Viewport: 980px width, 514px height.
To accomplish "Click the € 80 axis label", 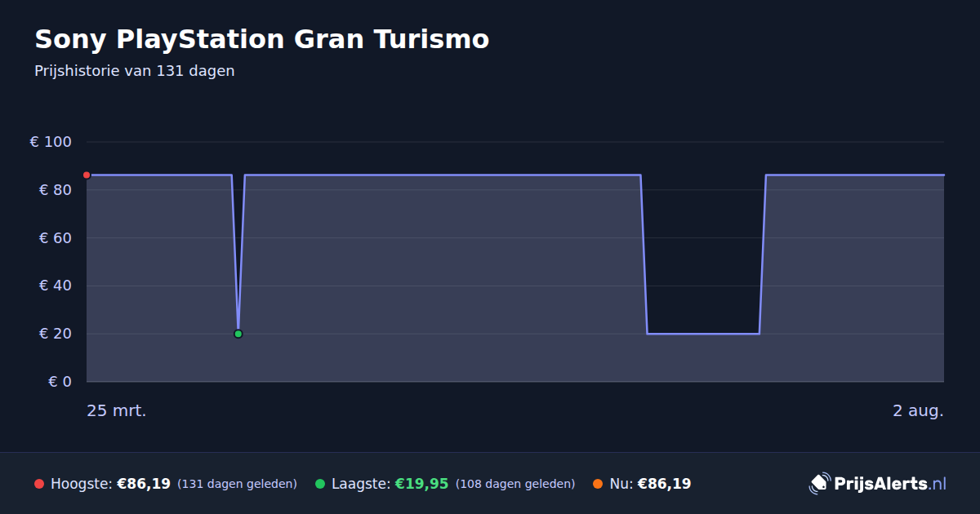I will click(x=55, y=190).
